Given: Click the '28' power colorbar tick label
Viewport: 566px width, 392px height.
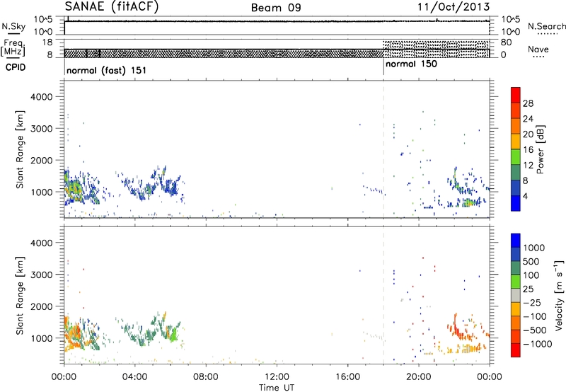Looking at the screenshot, I should 528,103.
